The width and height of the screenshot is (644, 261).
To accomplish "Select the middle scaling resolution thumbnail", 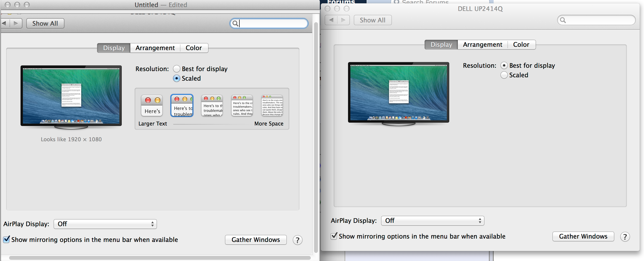I will pos(212,106).
